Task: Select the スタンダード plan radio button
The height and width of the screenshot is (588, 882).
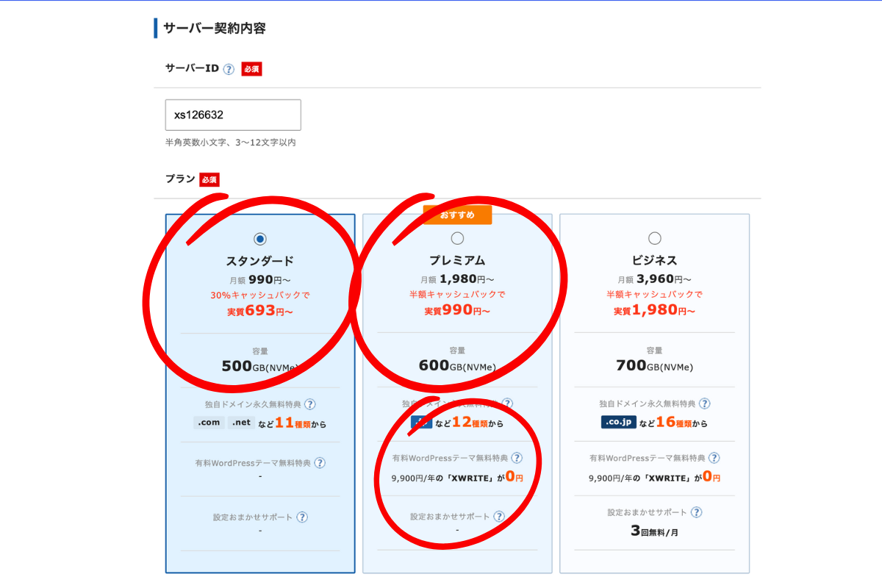Action: pyautogui.click(x=259, y=238)
